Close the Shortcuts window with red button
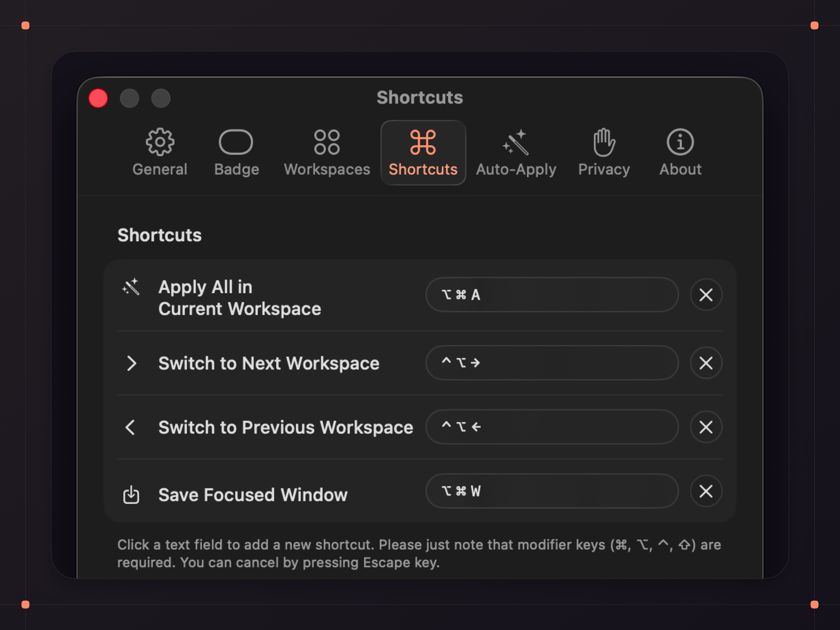 coord(98,98)
